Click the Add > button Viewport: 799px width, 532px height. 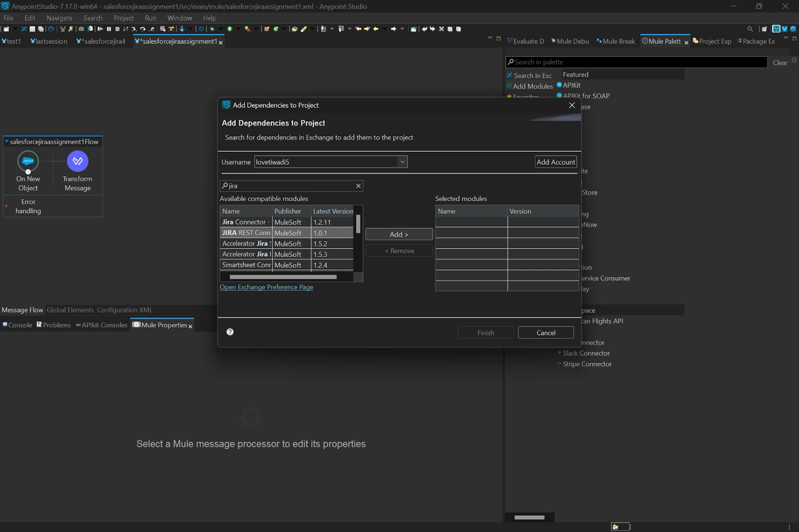tap(399, 235)
